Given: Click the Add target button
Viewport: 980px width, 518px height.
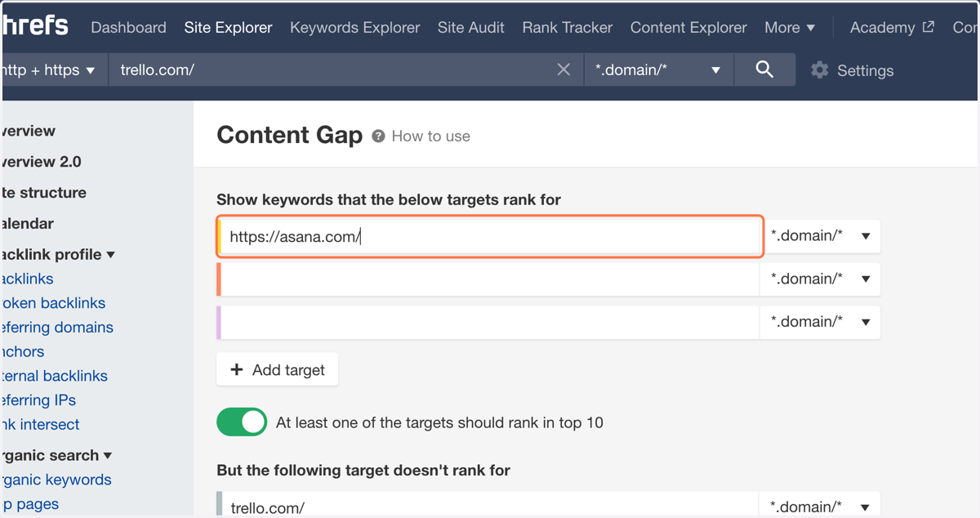Looking at the screenshot, I should (278, 370).
